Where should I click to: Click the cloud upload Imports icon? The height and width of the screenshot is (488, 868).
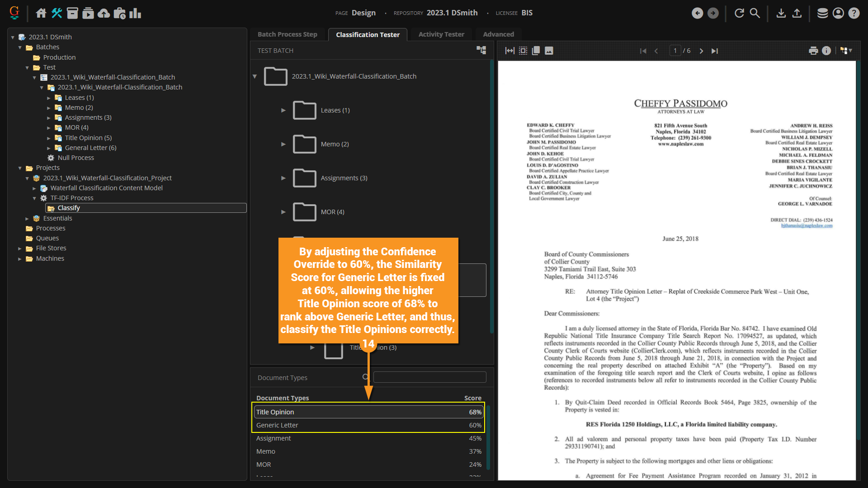pos(104,13)
